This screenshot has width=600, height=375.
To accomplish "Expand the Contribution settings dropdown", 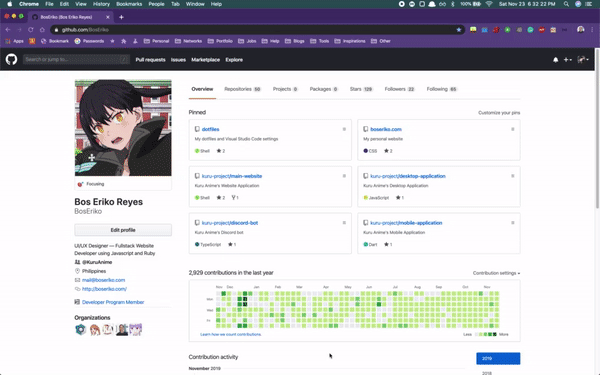I will (496, 273).
